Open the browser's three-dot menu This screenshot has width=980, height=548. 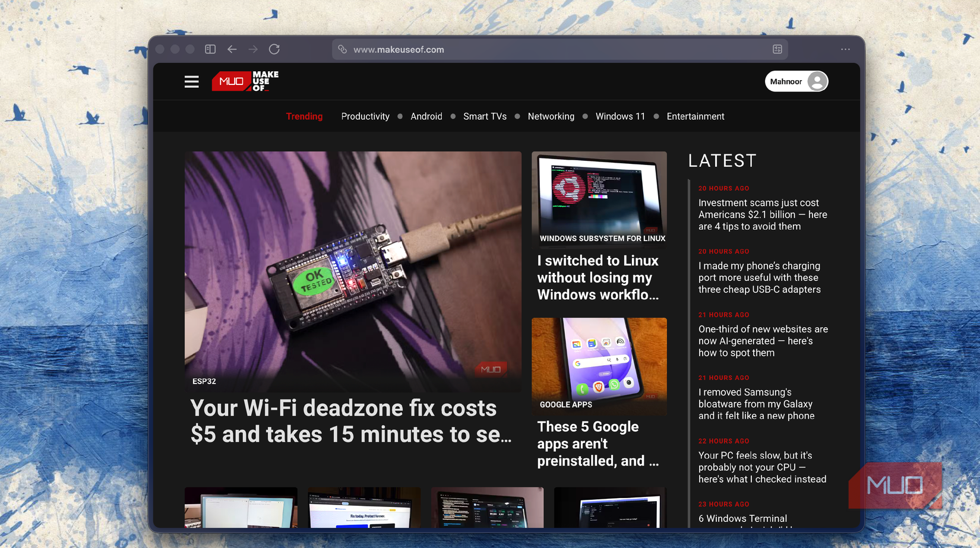coord(845,49)
